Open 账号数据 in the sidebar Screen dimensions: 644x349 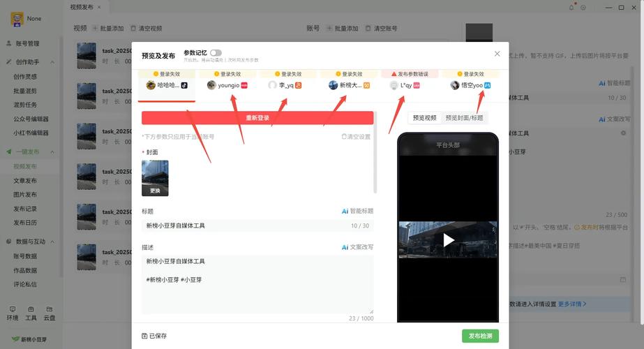click(x=25, y=256)
